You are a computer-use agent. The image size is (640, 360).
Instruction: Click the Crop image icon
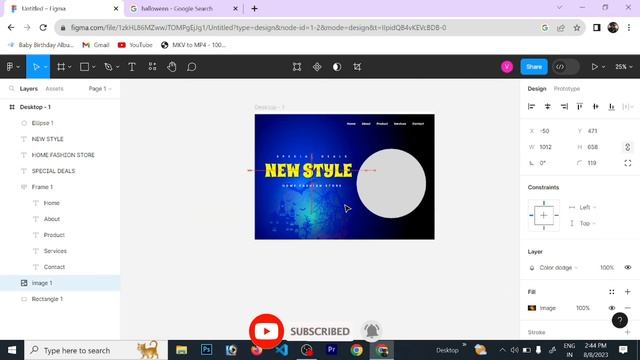click(357, 67)
